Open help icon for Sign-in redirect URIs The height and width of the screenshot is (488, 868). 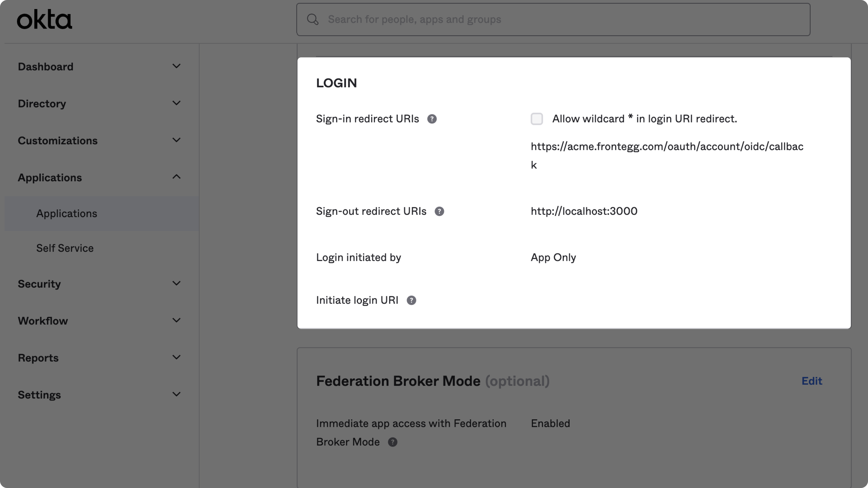pyautogui.click(x=432, y=119)
